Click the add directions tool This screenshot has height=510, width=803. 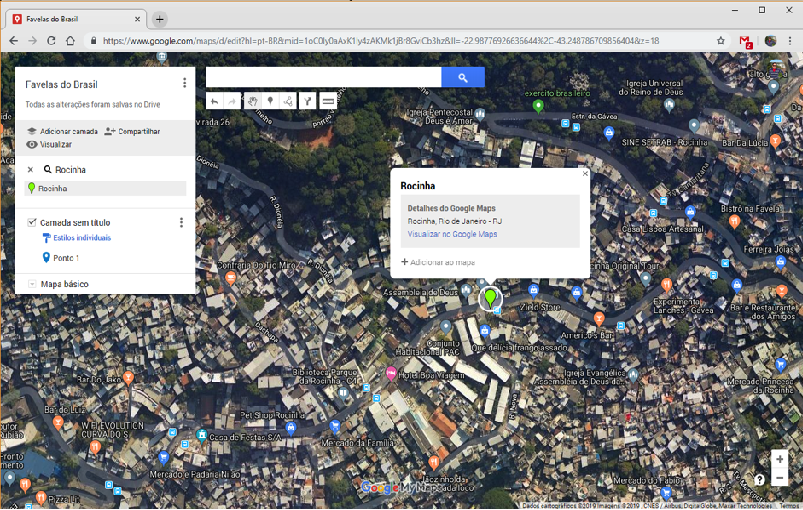pyautogui.click(x=308, y=101)
